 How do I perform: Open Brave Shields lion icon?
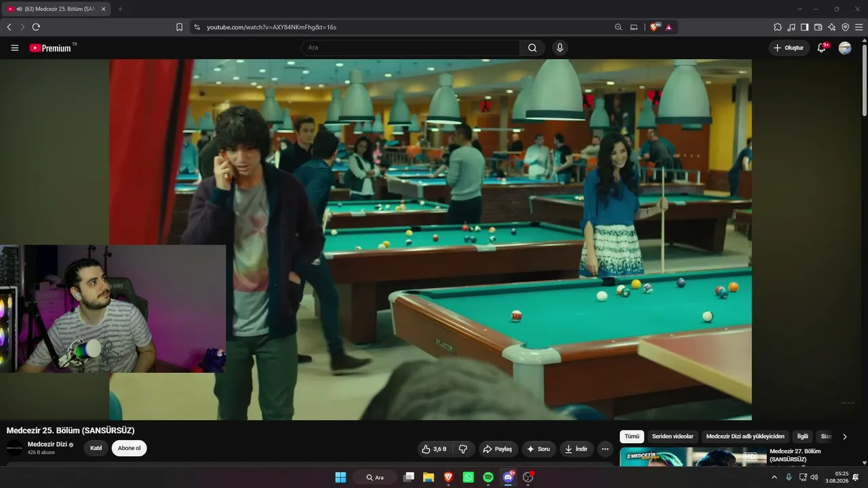pos(654,27)
